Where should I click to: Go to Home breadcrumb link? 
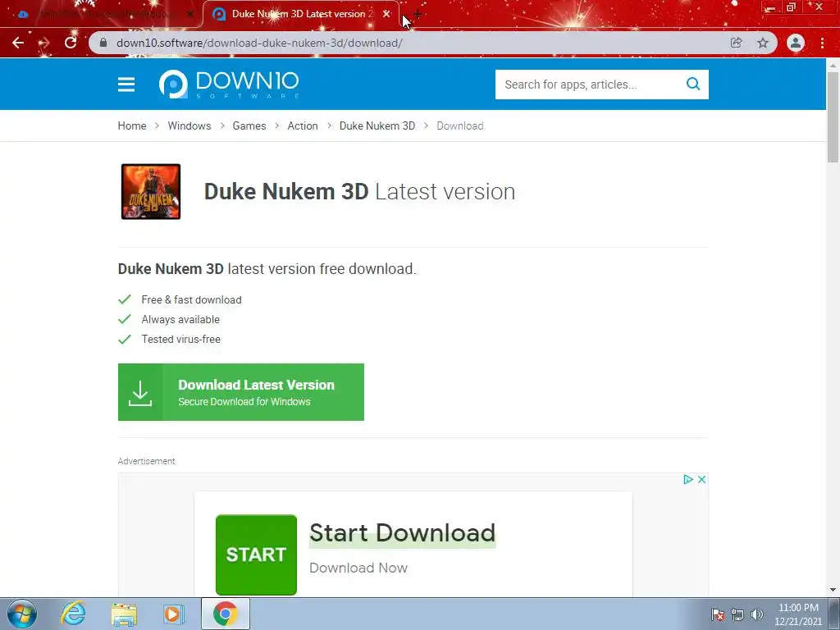132,126
